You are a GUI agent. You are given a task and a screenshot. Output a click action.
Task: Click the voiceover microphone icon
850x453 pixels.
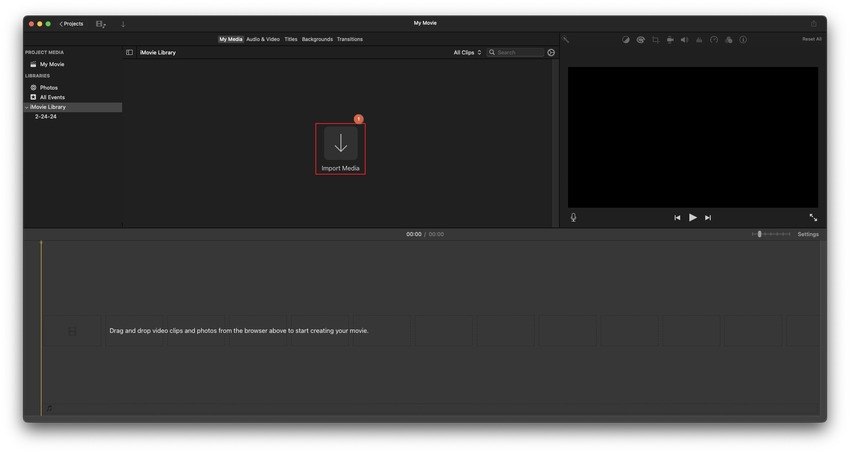coord(573,217)
